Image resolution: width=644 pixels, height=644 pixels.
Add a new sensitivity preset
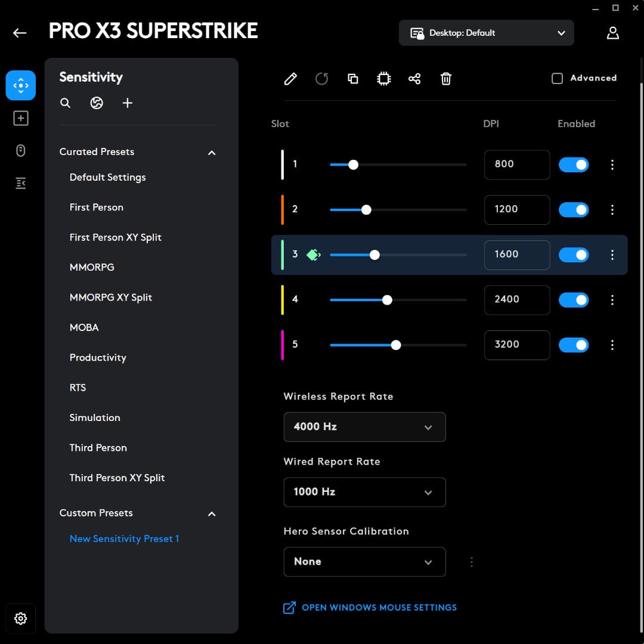(x=128, y=103)
